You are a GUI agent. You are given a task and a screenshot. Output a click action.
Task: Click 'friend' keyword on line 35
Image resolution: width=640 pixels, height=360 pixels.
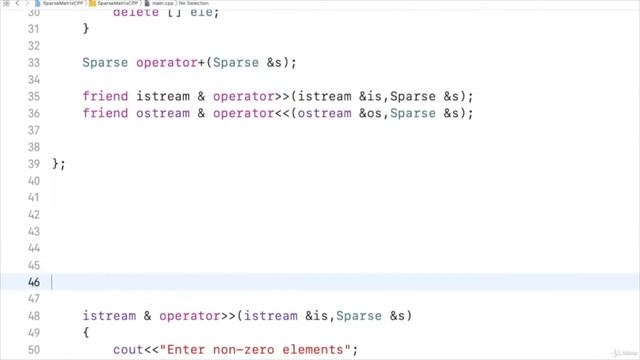point(105,97)
